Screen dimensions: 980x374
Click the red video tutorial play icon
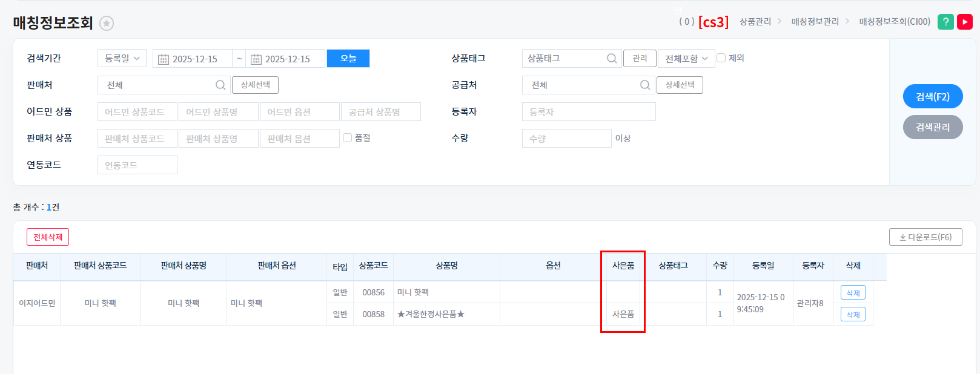click(x=965, y=22)
